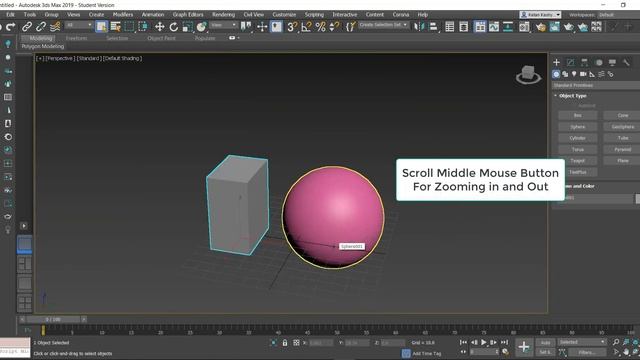Open the Material Editor icon
The height and width of the screenshot is (360, 640).
(524, 27)
